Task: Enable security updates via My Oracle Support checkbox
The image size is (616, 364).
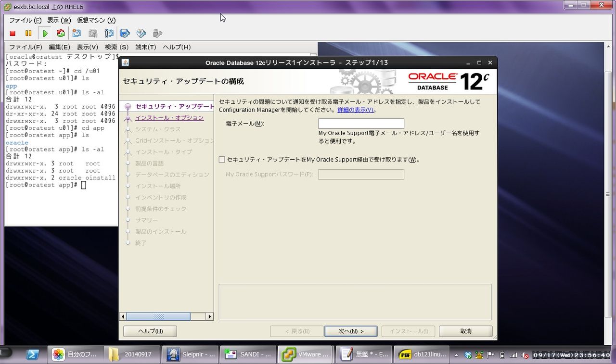Action: tap(222, 160)
